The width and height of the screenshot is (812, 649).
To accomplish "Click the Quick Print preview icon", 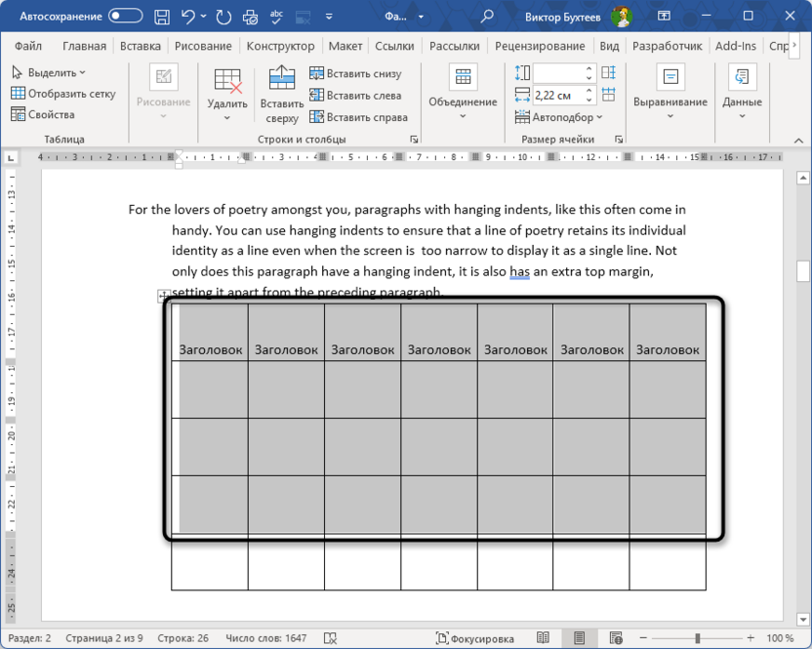I will tap(250, 17).
